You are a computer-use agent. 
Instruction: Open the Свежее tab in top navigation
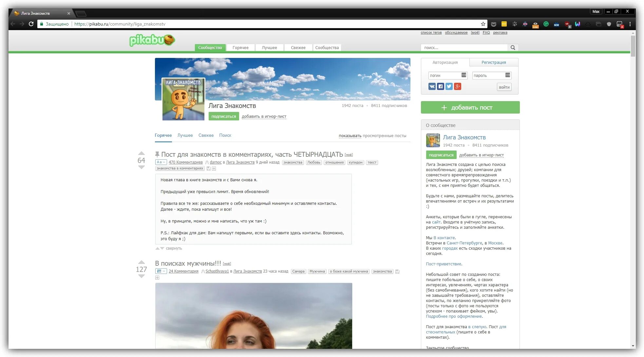[298, 48]
